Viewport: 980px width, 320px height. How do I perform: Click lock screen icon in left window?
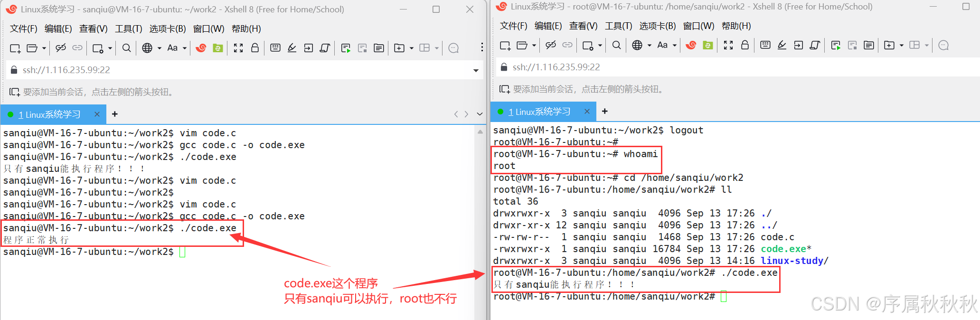[255, 48]
